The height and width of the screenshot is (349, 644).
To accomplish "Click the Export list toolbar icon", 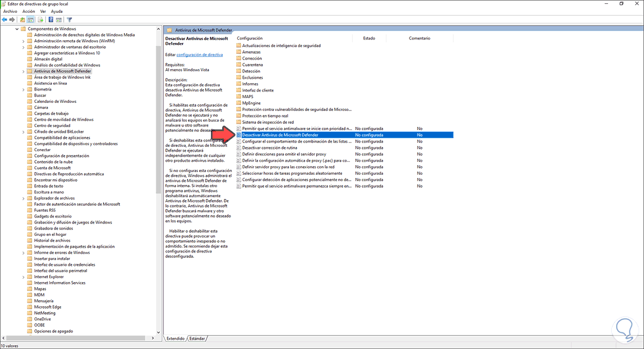I will coord(40,20).
